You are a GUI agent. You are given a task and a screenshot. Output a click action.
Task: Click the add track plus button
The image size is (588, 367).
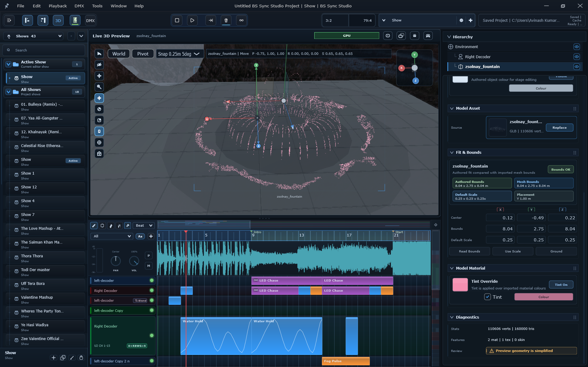point(151,236)
